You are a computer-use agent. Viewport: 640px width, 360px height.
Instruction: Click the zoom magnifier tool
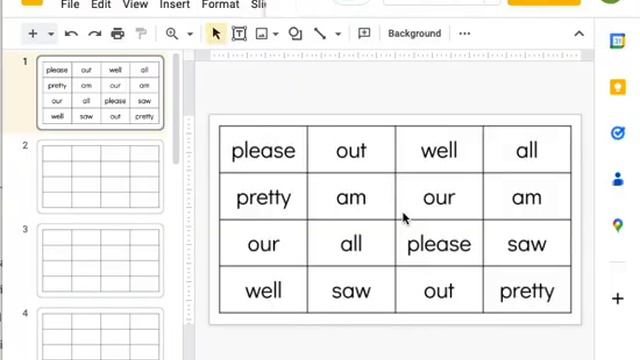point(172,33)
